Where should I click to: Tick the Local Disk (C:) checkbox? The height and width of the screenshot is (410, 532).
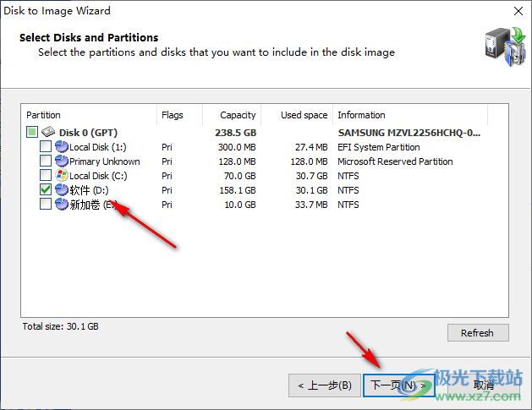pos(46,176)
